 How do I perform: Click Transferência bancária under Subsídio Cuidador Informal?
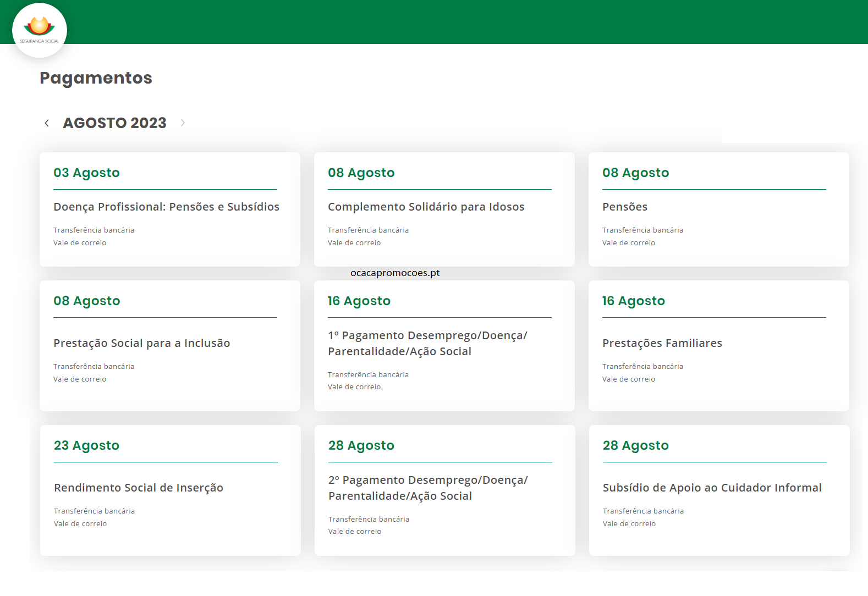click(x=643, y=511)
